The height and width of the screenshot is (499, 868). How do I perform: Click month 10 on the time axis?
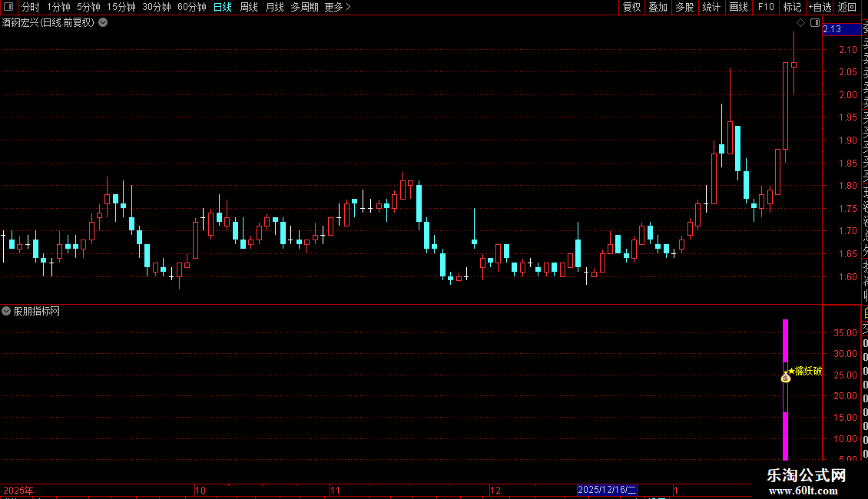pyautogui.click(x=200, y=490)
